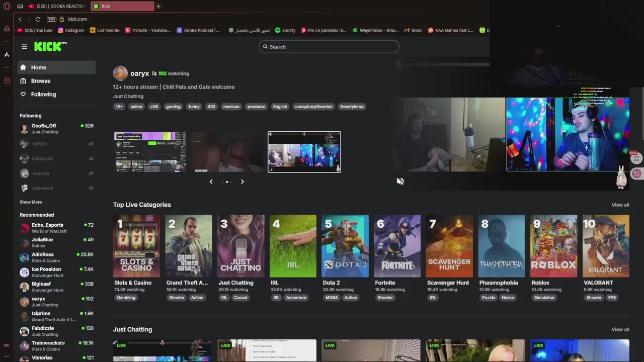Open Echo_Esports recommended channel
Viewport: 644px width, 362px height.
[x=56, y=228]
